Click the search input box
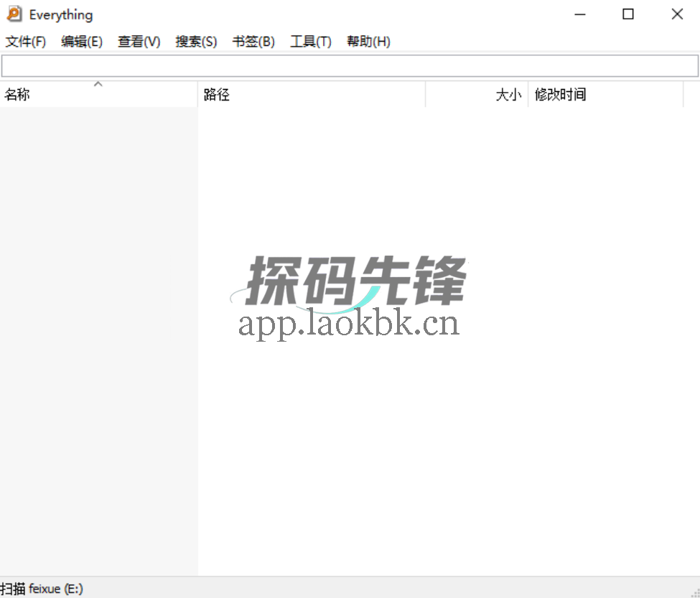The width and height of the screenshot is (700, 598). [350, 66]
